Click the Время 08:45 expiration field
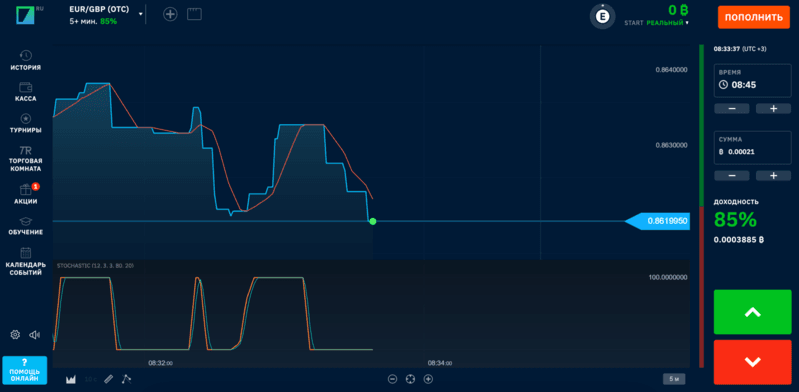The image size is (799, 392). (x=752, y=80)
